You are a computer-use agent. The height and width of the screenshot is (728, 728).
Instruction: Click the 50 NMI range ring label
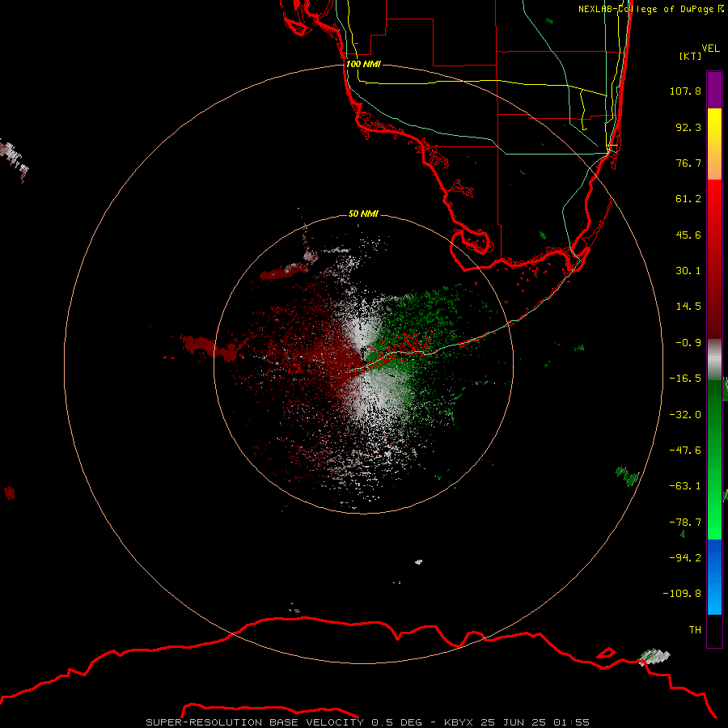tap(363, 214)
